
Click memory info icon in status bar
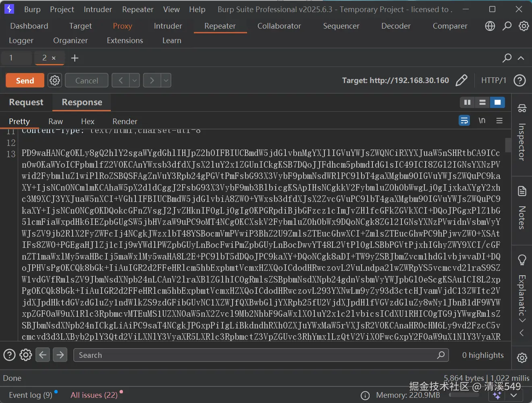point(365,395)
